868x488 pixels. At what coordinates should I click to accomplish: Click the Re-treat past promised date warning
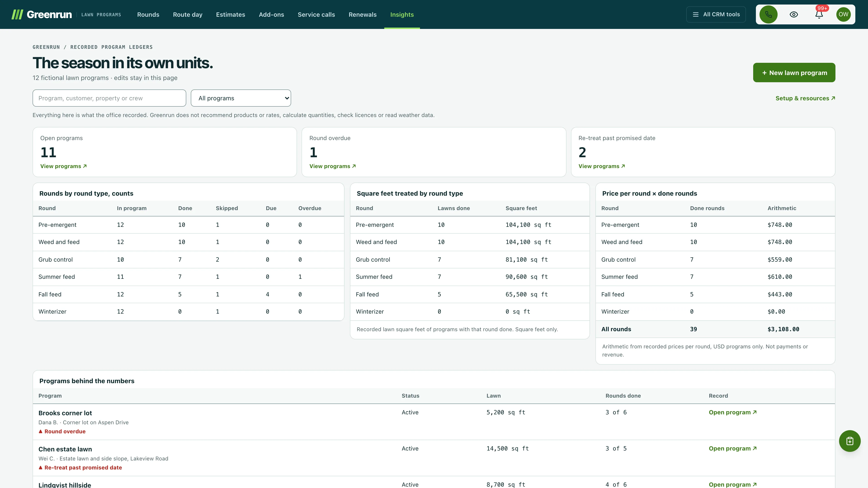[x=80, y=467]
